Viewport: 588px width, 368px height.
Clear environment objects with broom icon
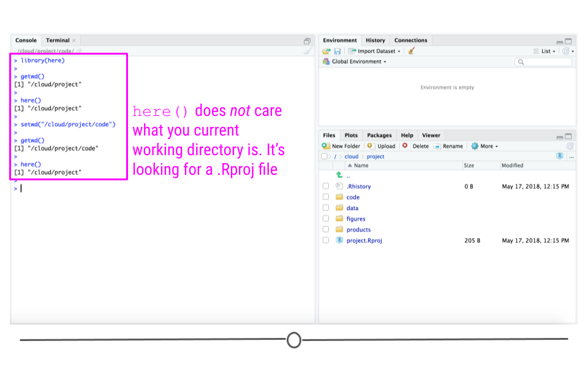pyautogui.click(x=412, y=51)
